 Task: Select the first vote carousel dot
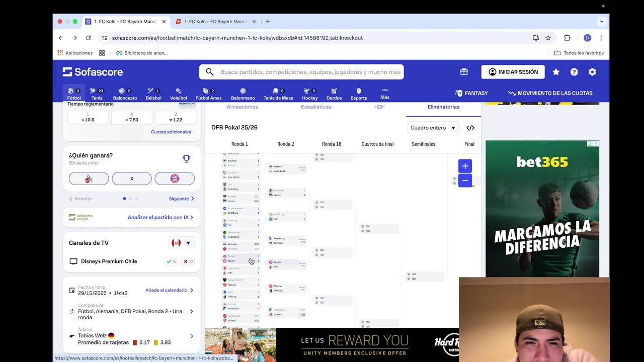point(124,199)
